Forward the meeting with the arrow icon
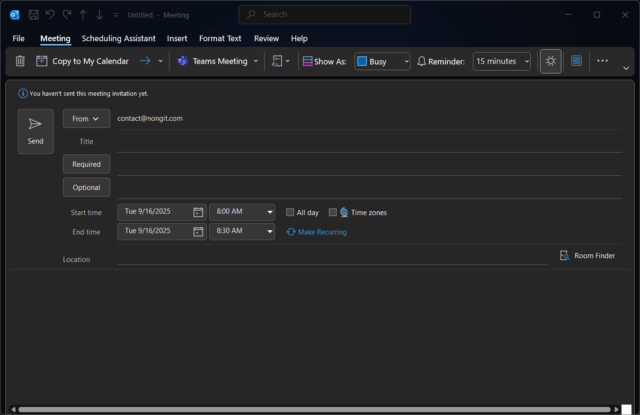The width and height of the screenshot is (640, 415). 145,61
